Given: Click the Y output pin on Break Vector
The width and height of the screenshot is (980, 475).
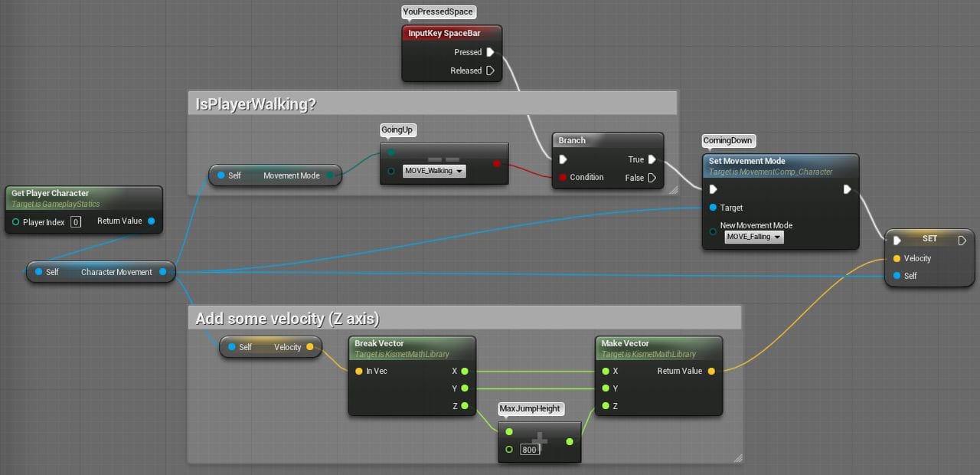Looking at the screenshot, I should [464, 388].
